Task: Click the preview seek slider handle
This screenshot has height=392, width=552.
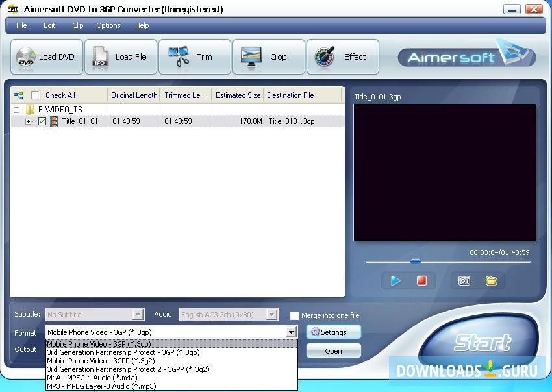Action: click(x=416, y=261)
